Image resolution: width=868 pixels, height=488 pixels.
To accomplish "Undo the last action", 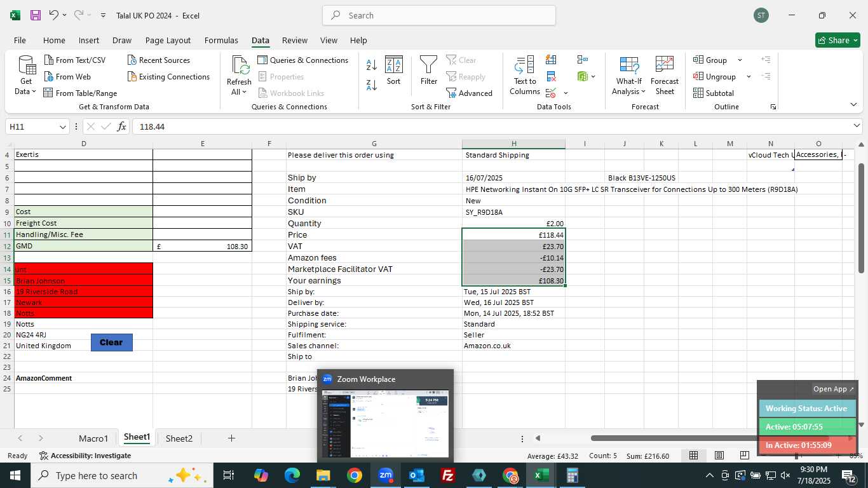I will (54, 15).
